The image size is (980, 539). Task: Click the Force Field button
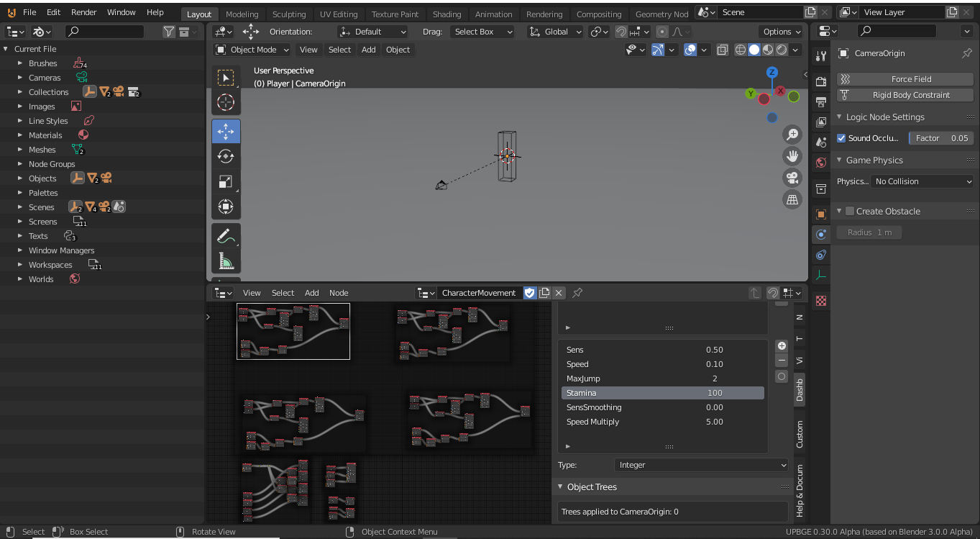[905, 78]
